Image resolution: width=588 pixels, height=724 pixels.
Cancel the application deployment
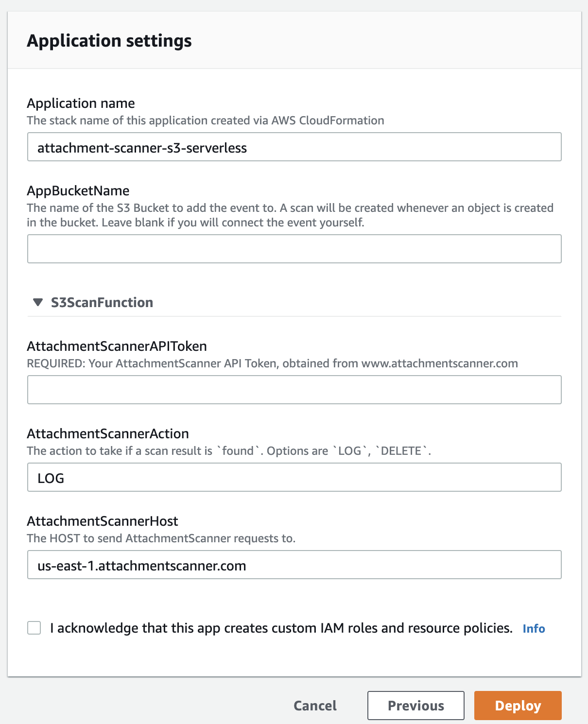click(x=315, y=706)
